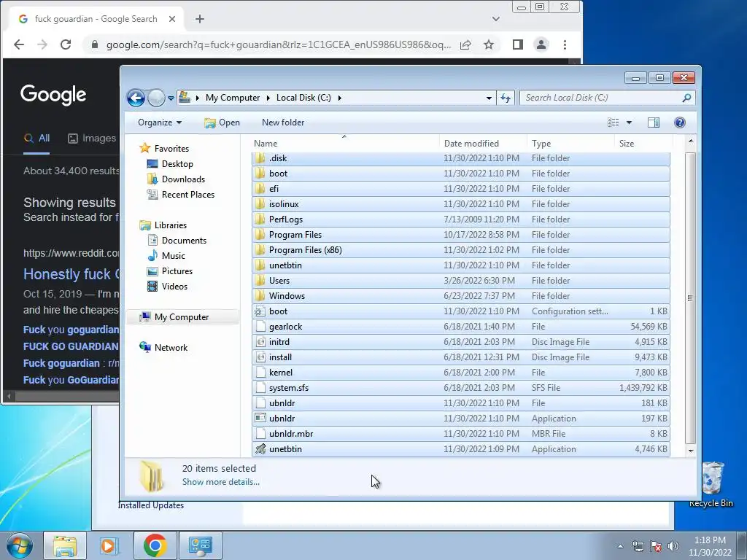Image resolution: width=747 pixels, height=560 pixels.
Task: Open Downloads in navigation pane
Action: [x=177, y=179]
